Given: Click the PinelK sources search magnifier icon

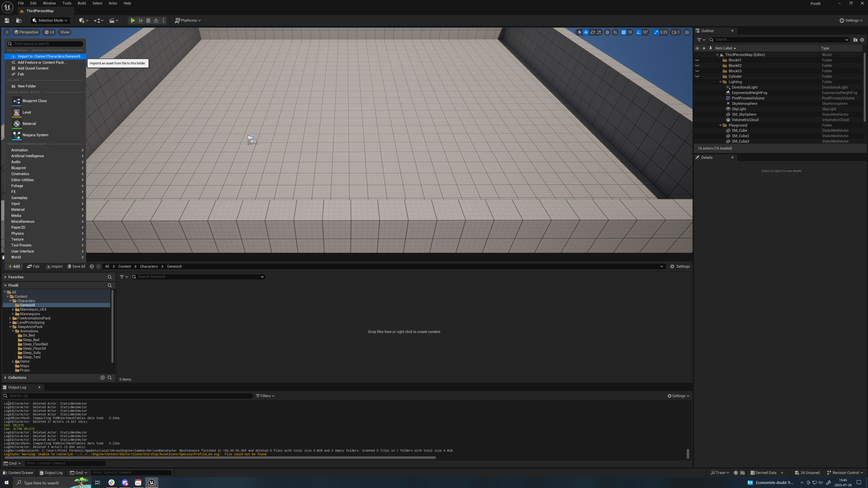Looking at the screenshot, I should tap(109, 286).
